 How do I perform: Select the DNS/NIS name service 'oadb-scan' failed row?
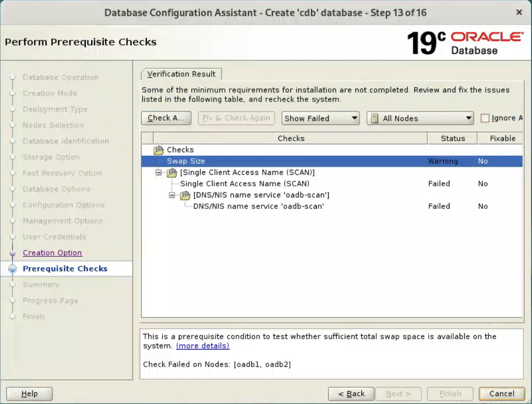(332, 207)
